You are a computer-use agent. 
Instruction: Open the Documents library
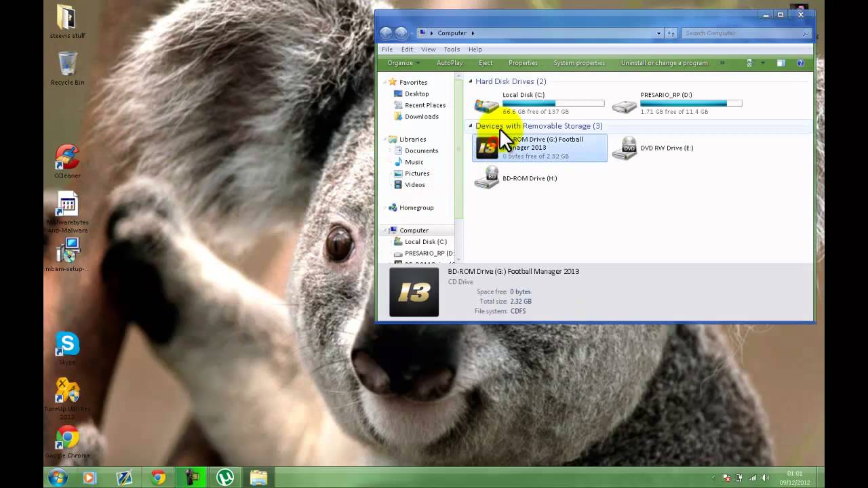pos(421,150)
